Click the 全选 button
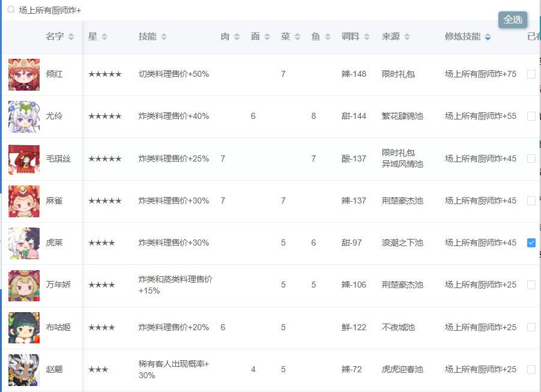 click(513, 20)
